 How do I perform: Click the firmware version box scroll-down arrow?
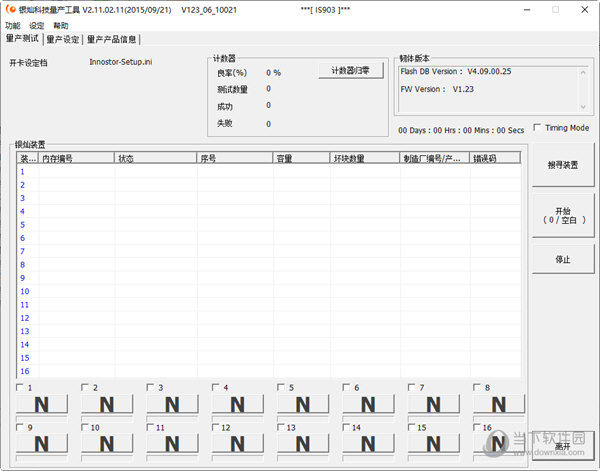pos(583,107)
